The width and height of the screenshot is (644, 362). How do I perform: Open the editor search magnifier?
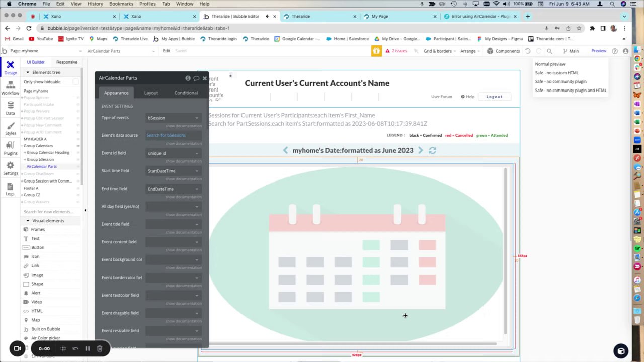click(x=549, y=51)
